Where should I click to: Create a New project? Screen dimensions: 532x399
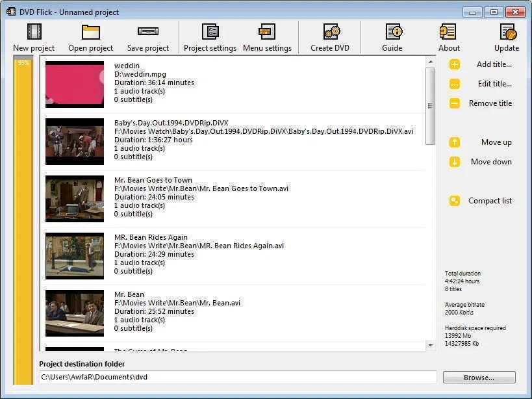coord(33,36)
